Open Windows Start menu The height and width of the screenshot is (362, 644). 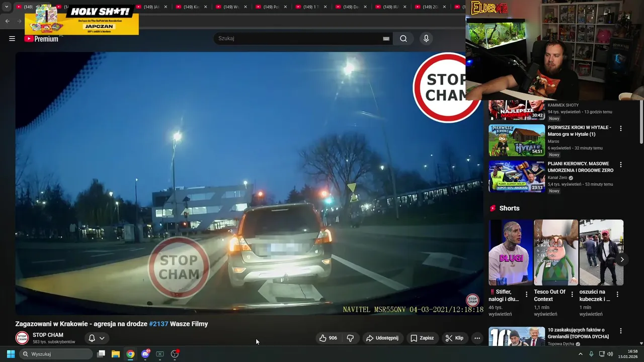point(11,354)
